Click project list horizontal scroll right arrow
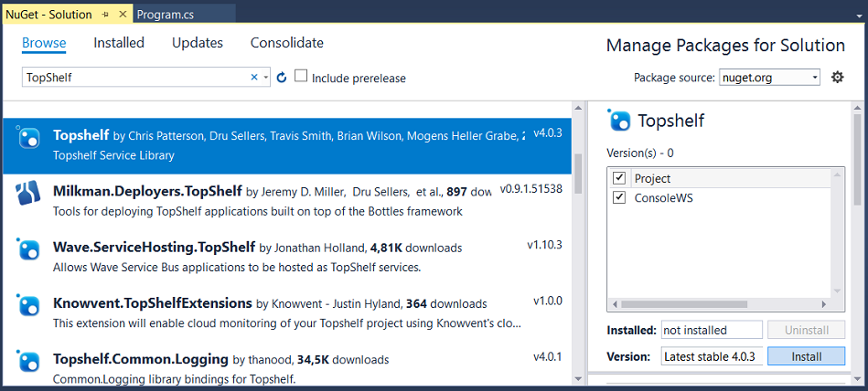This screenshot has width=868, height=391. coord(824,304)
